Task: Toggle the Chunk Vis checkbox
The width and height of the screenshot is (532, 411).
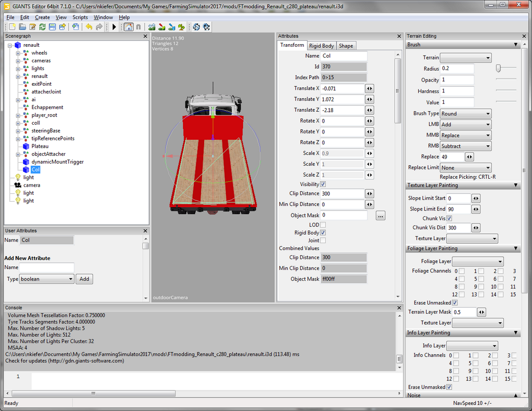Action: (449, 218)
